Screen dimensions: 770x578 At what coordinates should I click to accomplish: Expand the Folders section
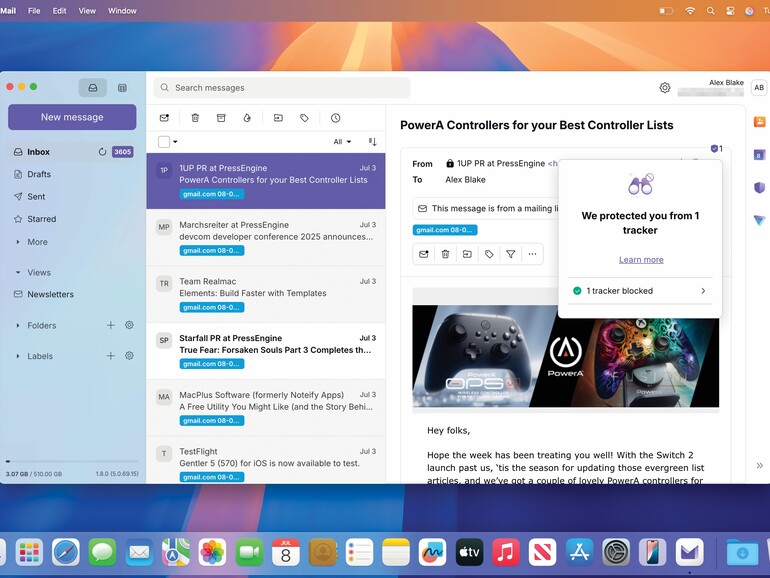18,325
